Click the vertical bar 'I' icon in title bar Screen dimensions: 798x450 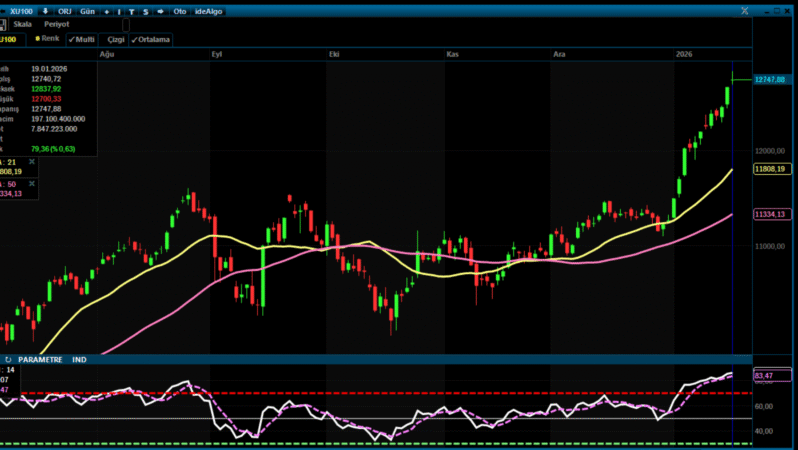pyautogui.click(x=120, y=11)
